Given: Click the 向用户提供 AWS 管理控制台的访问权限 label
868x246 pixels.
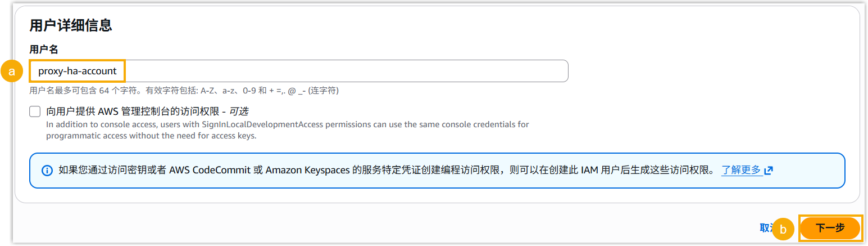Looking at the screenshot, I should click(x=135, y=111).
